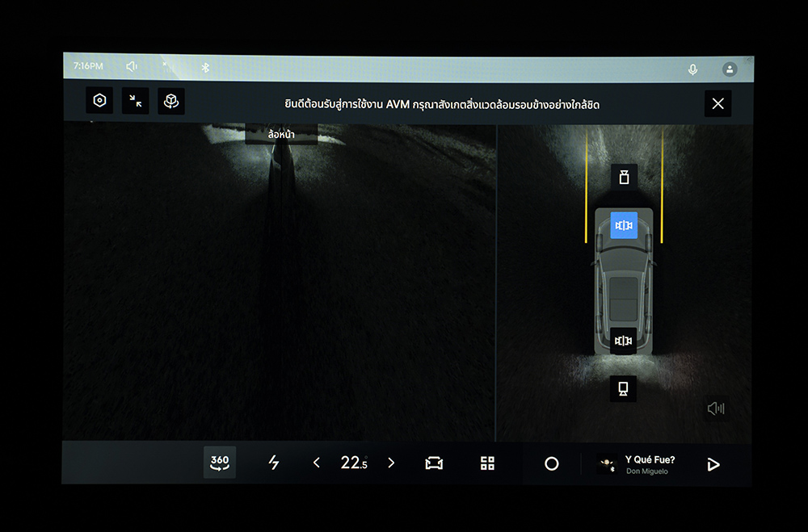Tap the ล้อหน้า camera label
This screenshot has width=808, height=532.
(x=281, y=135)
